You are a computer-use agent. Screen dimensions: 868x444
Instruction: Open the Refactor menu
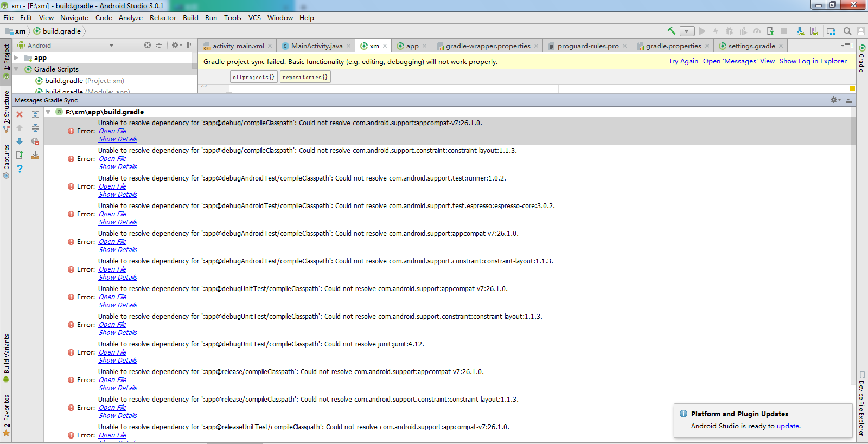point(163,17)
